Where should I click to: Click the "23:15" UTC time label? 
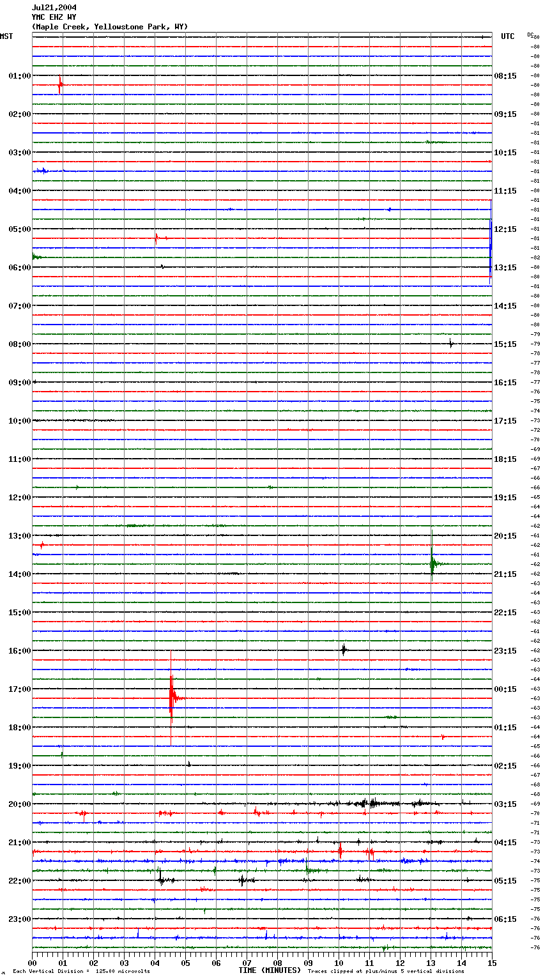505,651
